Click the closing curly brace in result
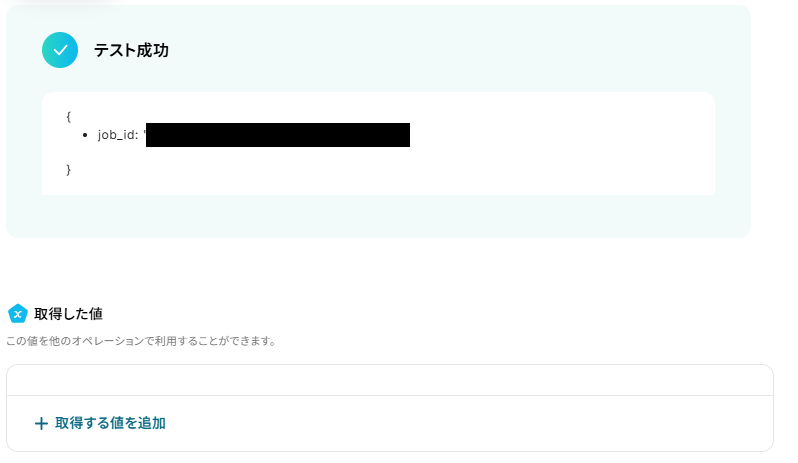Viewport: 798px width, 463px height. coord(68,169)
